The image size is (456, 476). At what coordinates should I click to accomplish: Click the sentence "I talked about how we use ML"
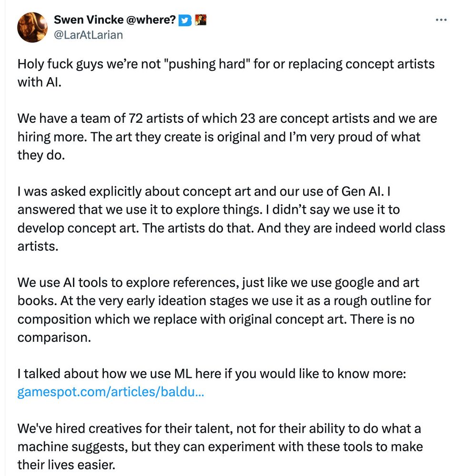[x=211, y=374]
